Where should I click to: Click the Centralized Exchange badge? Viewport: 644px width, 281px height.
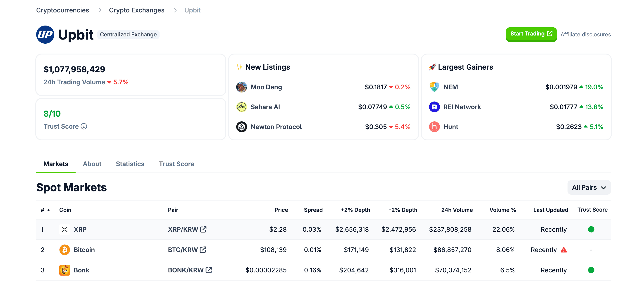pos(128,34)
